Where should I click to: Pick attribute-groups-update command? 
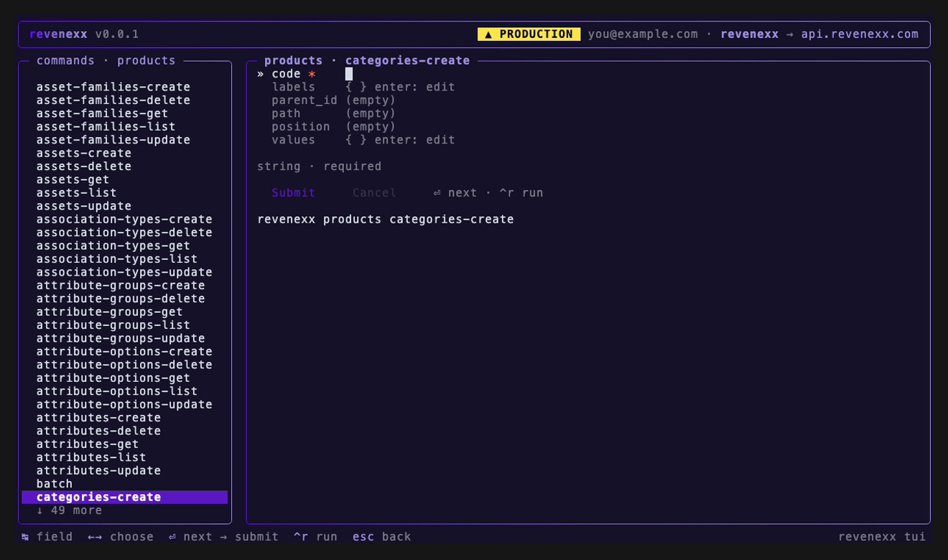click(x=121, y=338)
